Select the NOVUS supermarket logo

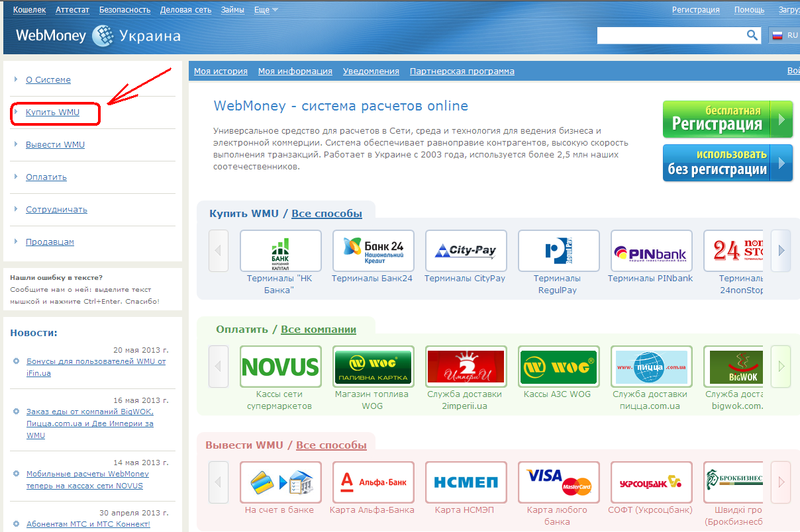click(x=281, y=367)
